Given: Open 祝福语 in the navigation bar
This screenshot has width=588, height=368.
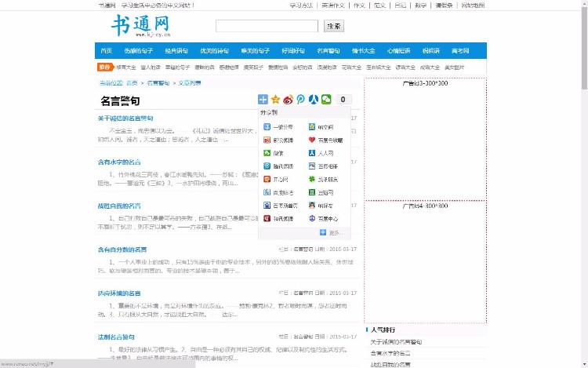Looking at the screenshot, I should [430, 51].
